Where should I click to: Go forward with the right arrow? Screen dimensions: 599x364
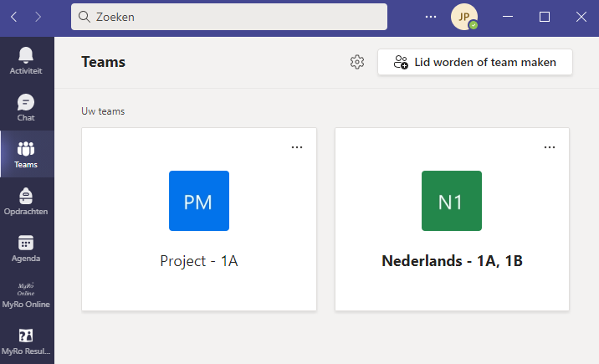click(x=38, y=16)
